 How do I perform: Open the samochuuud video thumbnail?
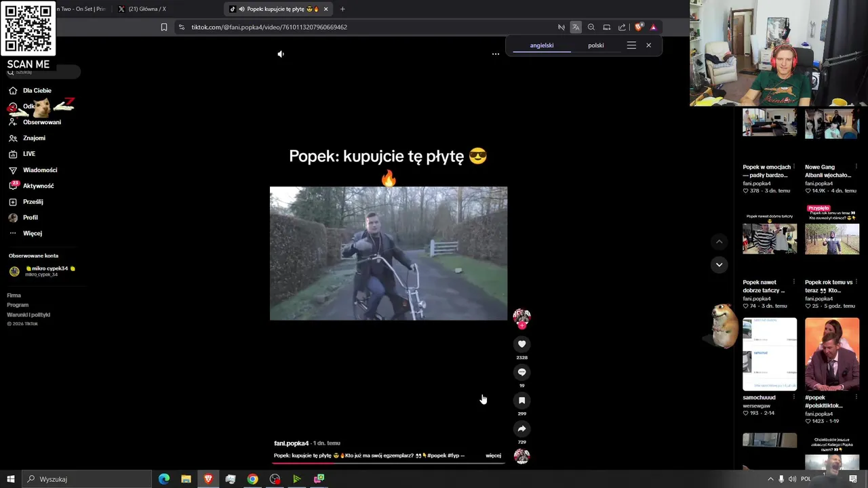(770, 354)
